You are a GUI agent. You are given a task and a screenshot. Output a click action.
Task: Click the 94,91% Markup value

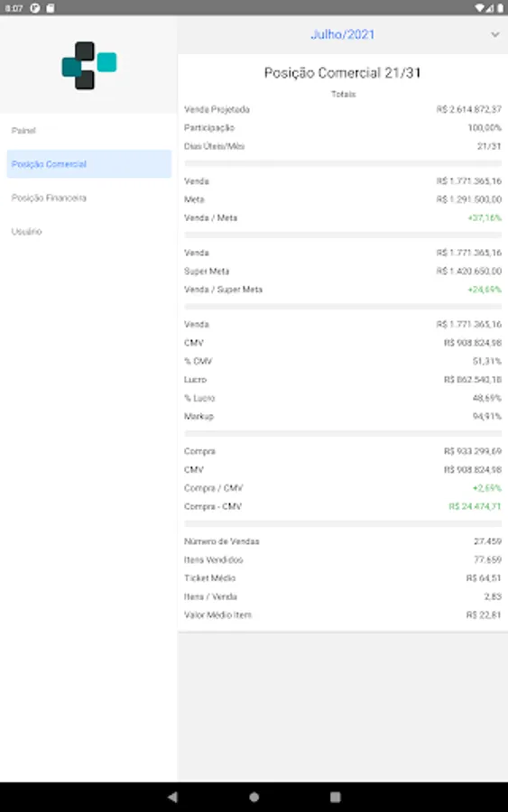coord(486,416)
